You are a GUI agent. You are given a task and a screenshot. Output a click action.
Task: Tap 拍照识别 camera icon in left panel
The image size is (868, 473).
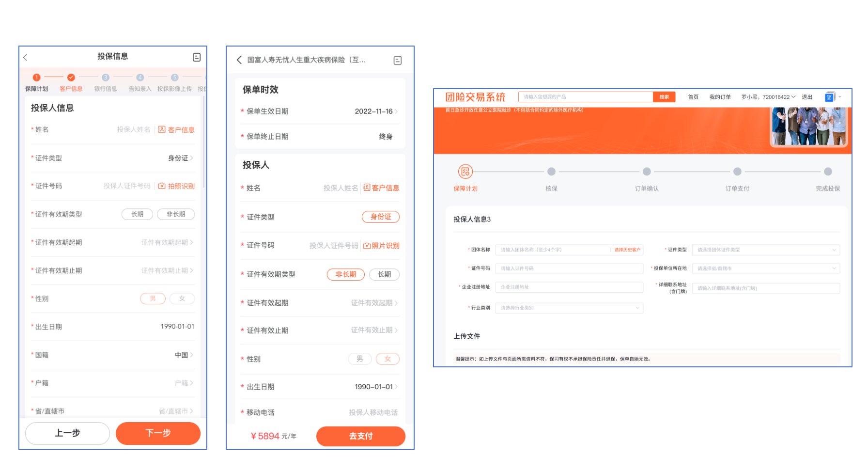point(162,186)
